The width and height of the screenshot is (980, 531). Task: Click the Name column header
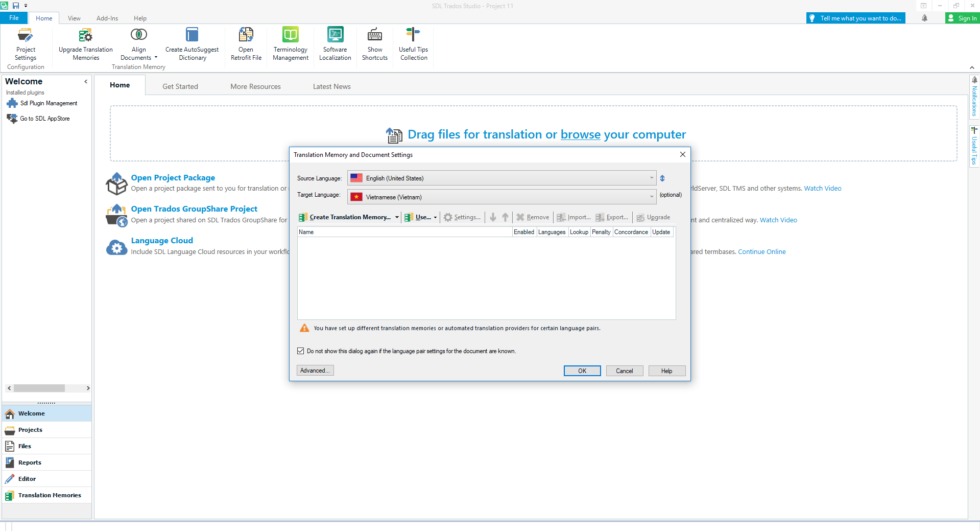click(405, 232)
